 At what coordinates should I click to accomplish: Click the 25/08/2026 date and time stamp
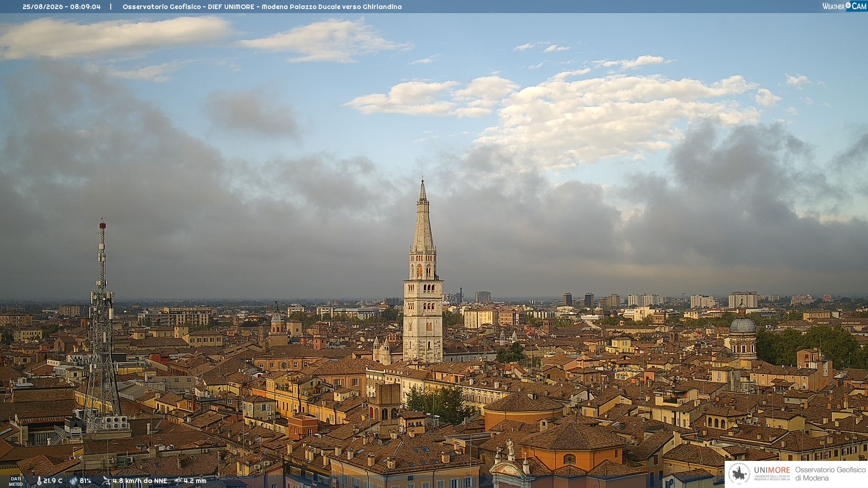click(61, 7)
